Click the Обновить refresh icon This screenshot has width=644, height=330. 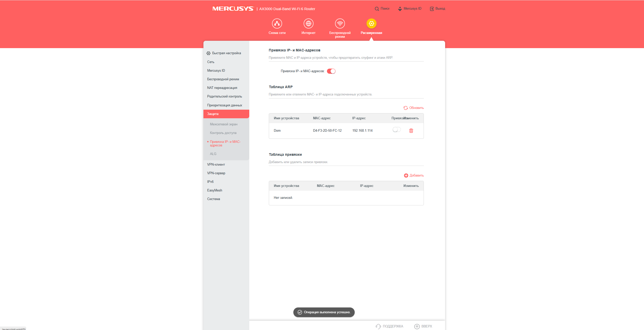(x=406, y=108)
